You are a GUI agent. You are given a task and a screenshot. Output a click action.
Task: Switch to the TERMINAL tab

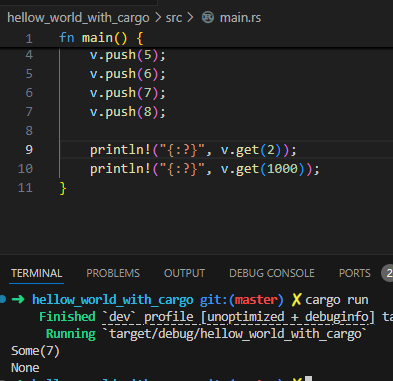(x=36, y=273)
